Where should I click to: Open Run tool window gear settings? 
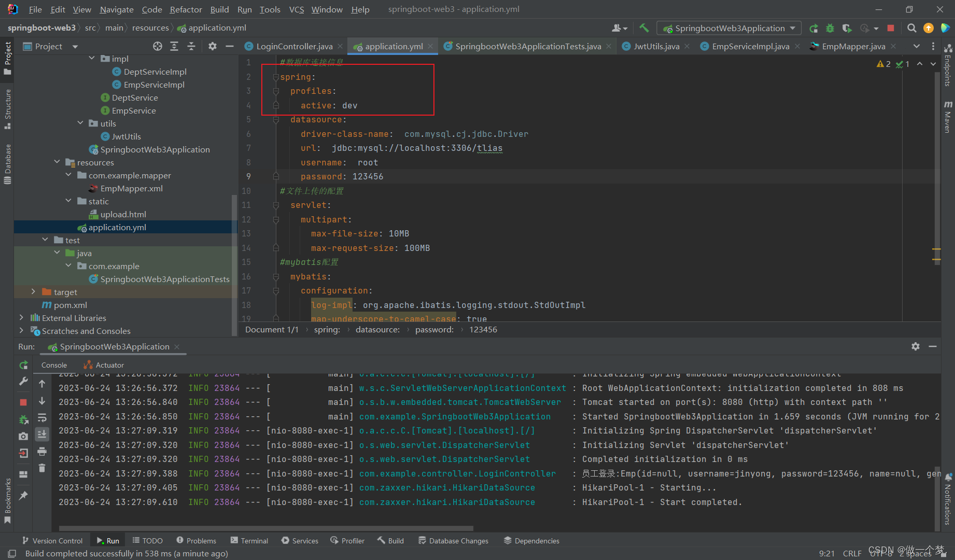(916, 346)
